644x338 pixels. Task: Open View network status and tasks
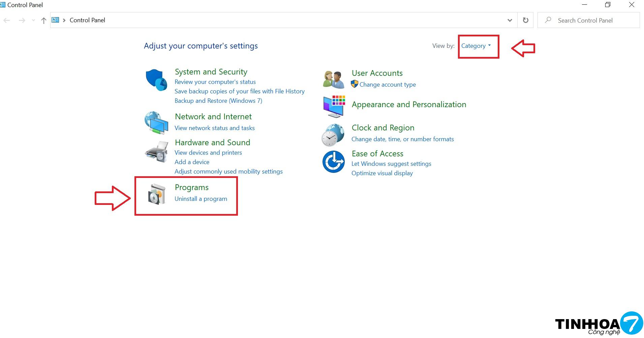pyautogui.click(x=214, y=128)
